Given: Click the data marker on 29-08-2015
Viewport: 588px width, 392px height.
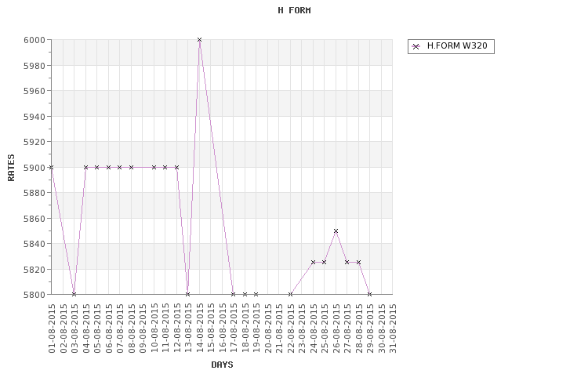Looking at the screenshot, I should (370, 295).
